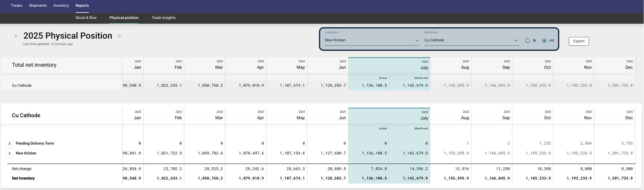The height and width of the screenshot is (190, 644).
Task: Go to next year with right arrow
Action: 119,36
